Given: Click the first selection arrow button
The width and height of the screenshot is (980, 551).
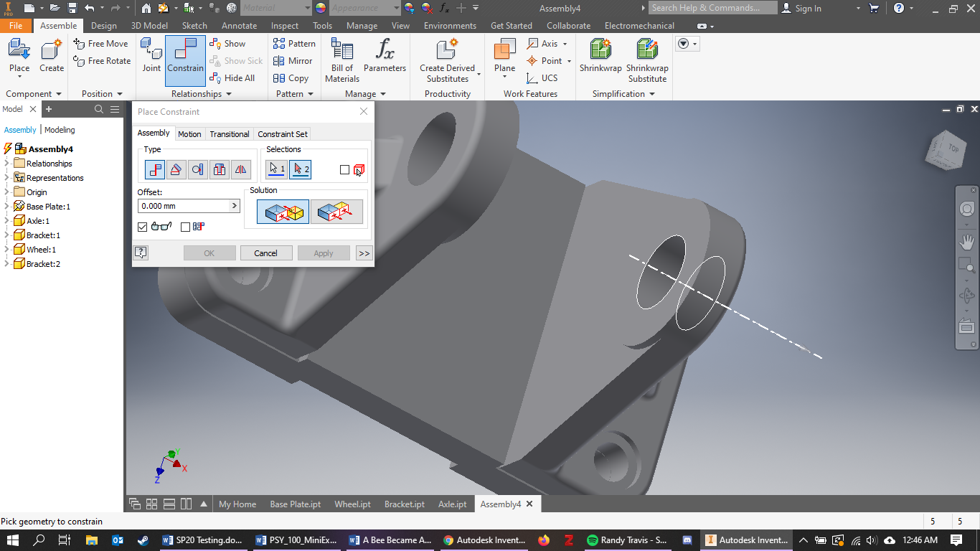Looking at the screenshot, I should pos(276,169).
